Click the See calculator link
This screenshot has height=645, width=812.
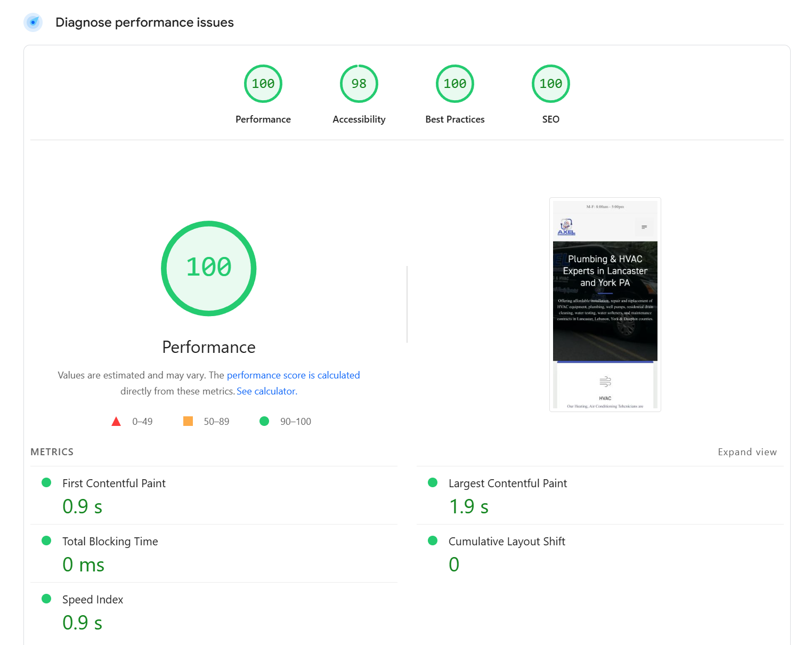[266, 391]
